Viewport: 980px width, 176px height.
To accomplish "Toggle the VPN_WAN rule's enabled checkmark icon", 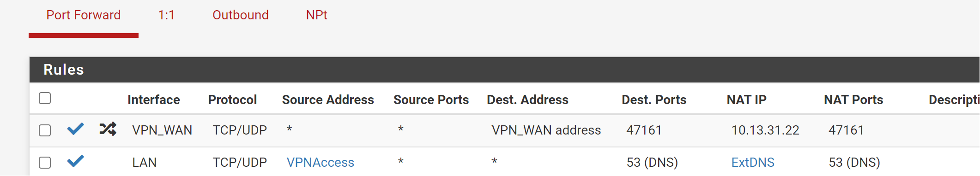I will coord(75,129).
